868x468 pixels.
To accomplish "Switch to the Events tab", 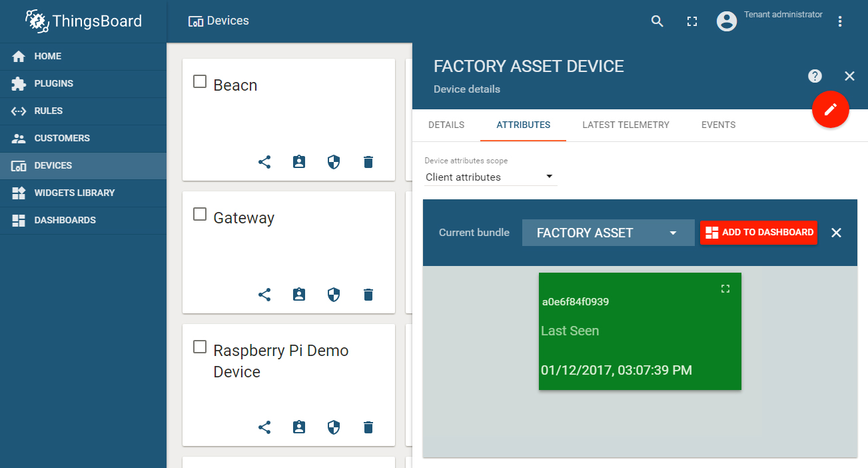I will coord(719,125).
